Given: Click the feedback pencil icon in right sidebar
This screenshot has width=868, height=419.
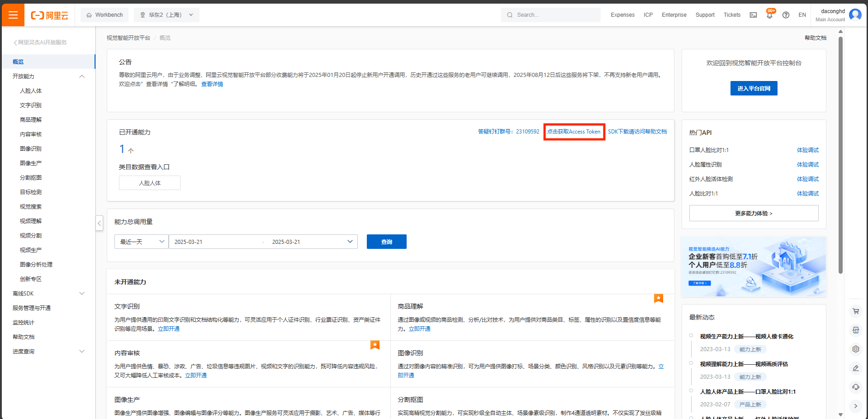Looking at the screenshot, I should [855, 368].
